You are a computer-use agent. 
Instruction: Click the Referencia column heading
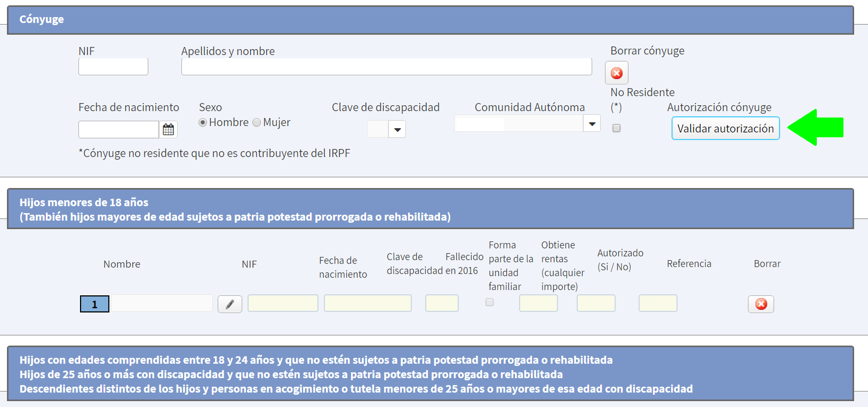coord(689,263)
